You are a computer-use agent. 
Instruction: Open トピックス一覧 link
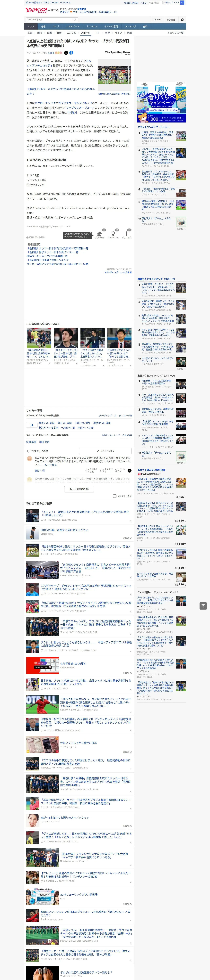[175, 33]
